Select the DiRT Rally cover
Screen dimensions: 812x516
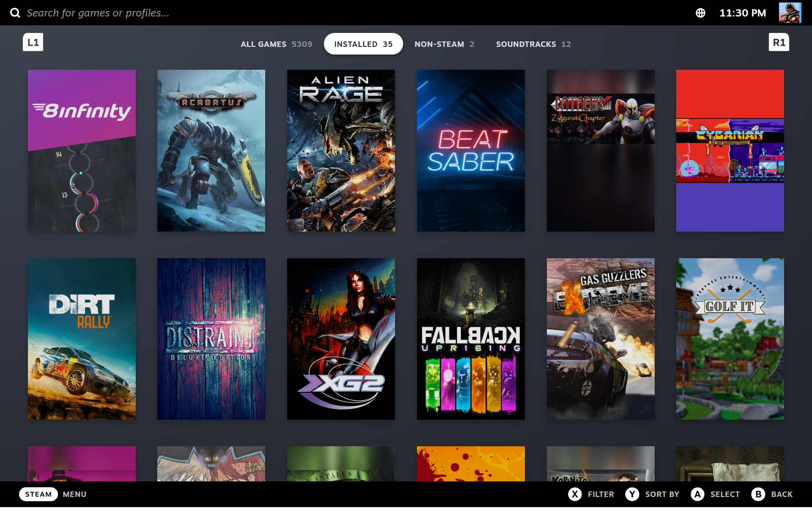point(82,339)
